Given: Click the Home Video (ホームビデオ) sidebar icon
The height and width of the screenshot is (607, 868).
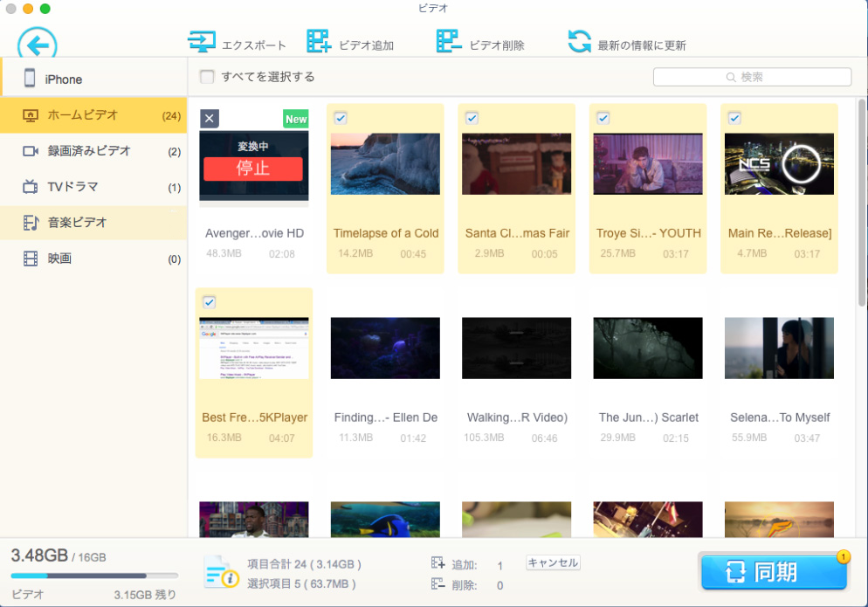Looking at the screenshot, I should pos(31,115).
